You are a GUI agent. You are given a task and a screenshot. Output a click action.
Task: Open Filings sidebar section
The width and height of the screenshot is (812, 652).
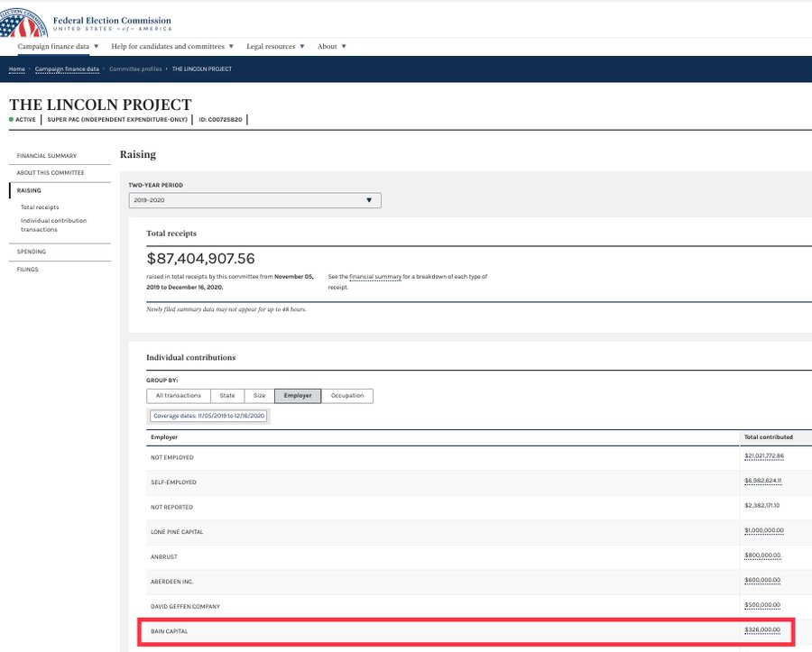[27, 269]
